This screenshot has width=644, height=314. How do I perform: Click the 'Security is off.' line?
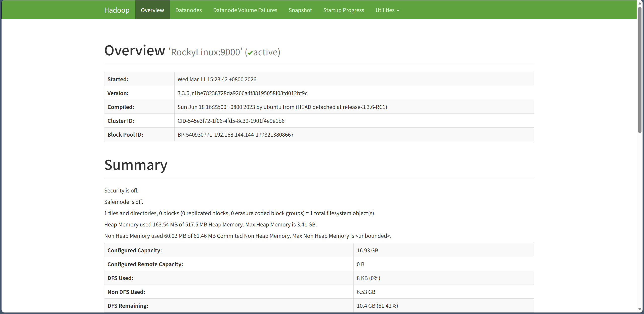121,190
